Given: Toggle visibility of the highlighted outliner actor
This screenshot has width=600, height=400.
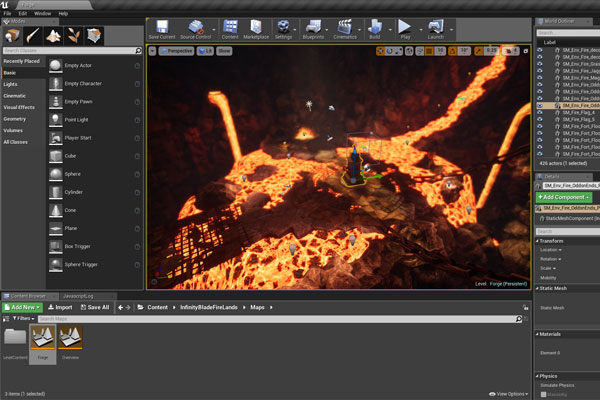Looking at the screenshot, I should (x=540, y=105).
